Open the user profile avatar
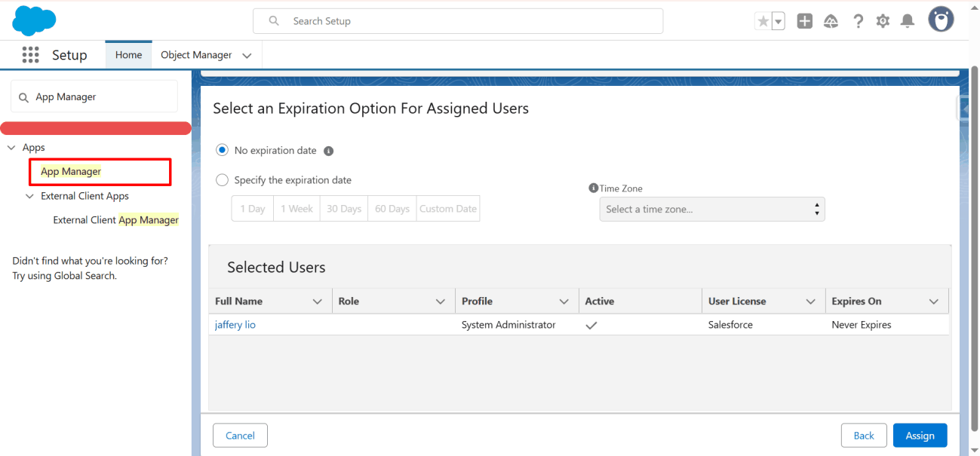This screenshot has height=456, width=980. [x=941, y=20]
